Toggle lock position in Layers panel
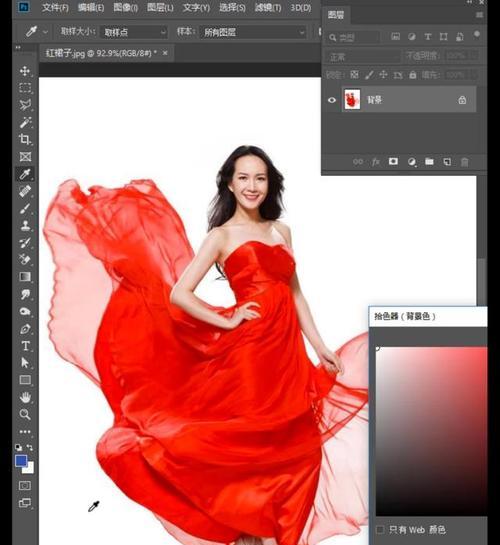This screenshot has height=545, width=500. (x=383, y=74)
